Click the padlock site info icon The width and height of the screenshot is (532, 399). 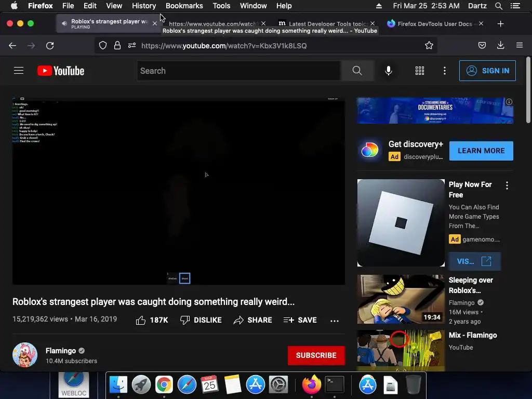(x=117, y=46)
